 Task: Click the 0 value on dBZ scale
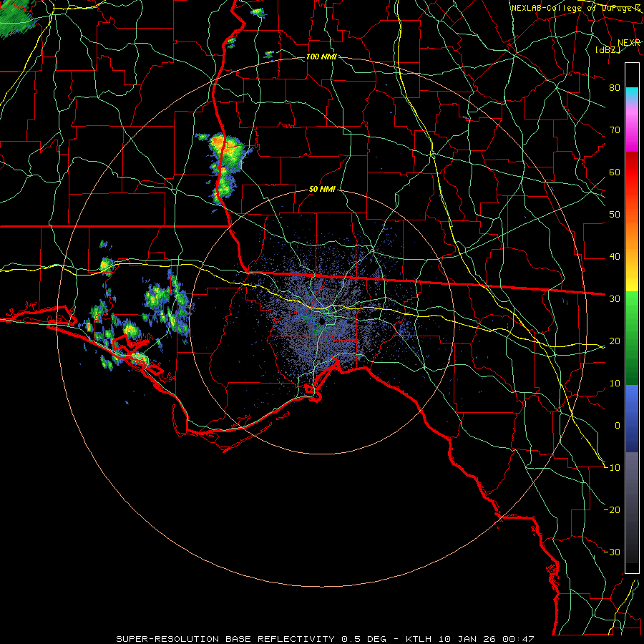[618, 426]
